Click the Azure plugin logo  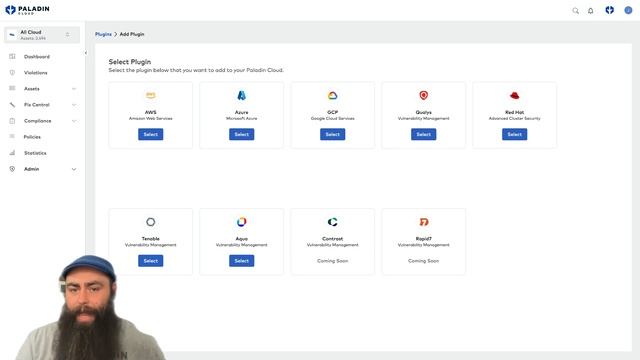[x=242, y=95]
